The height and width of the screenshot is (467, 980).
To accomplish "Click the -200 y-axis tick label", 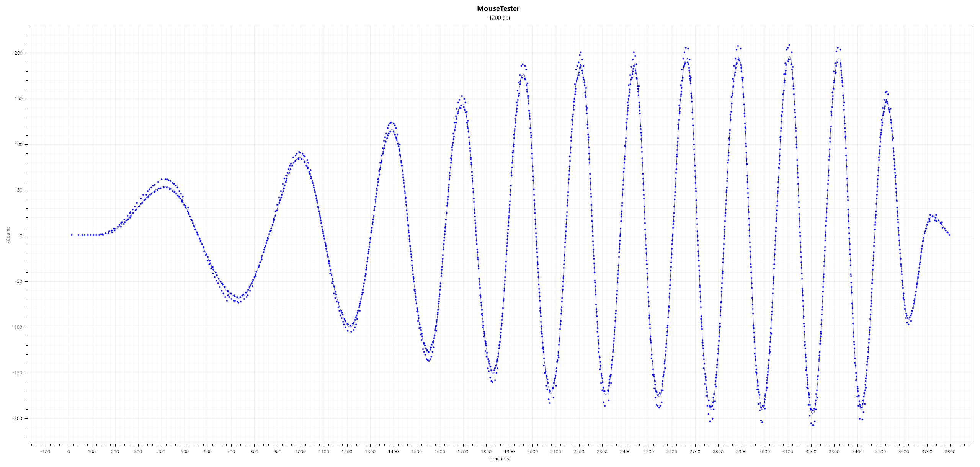I will (x=17, y=418).
